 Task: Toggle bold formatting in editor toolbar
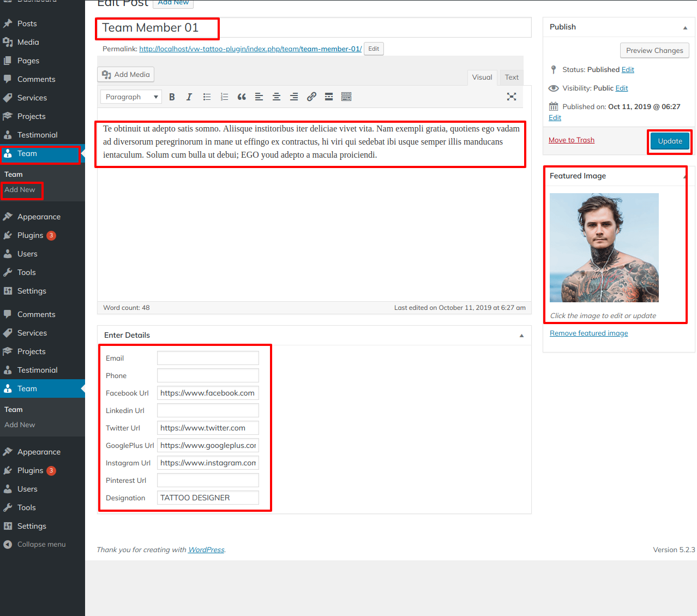(x=172, y=97)
